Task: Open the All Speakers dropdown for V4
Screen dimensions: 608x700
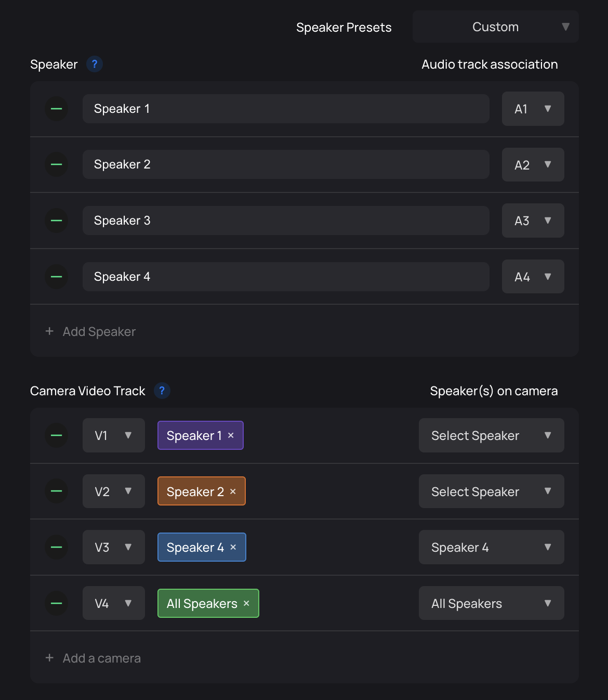Action: (491, 603)
